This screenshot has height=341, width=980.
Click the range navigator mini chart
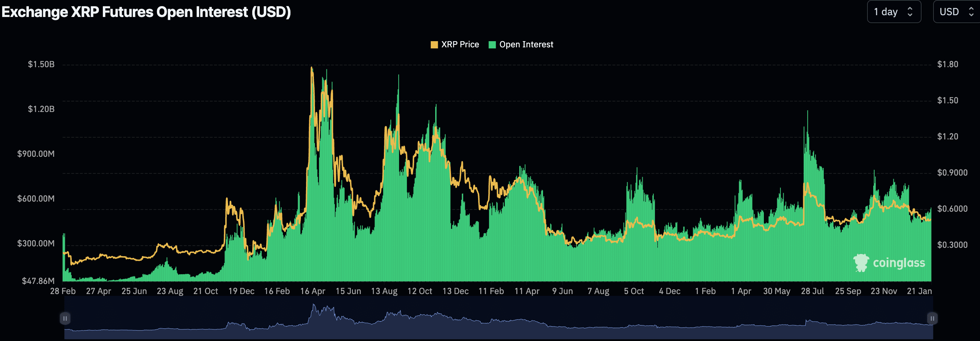498,318
